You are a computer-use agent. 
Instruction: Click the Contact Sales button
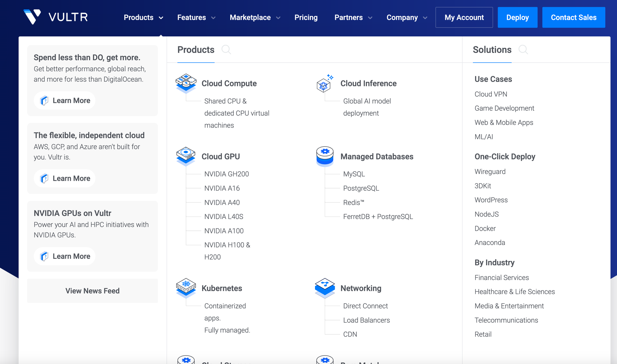pyautogui.click(x=574, y=18)
